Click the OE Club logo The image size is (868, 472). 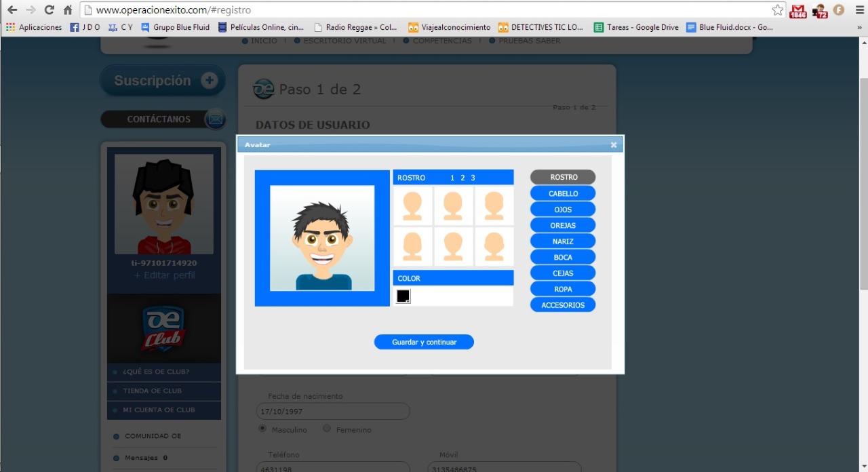163,328
